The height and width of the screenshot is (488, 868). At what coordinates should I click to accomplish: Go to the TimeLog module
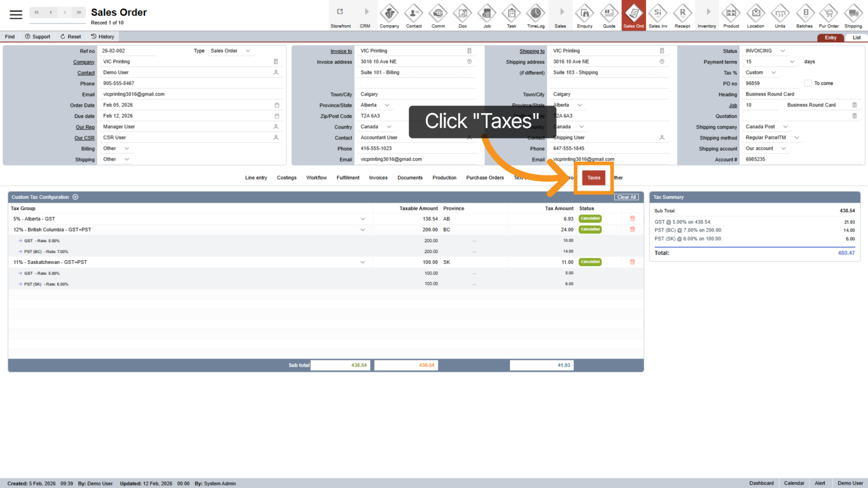click(535, 15)
